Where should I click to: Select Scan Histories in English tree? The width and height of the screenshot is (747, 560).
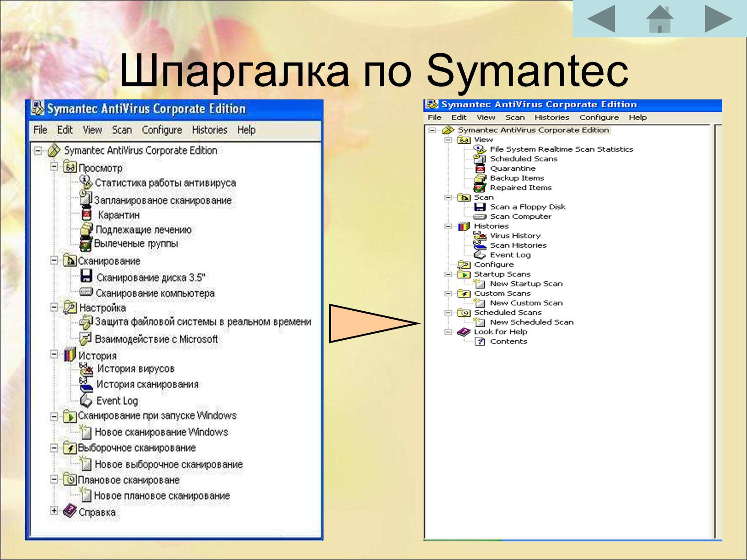coord(518,245)
